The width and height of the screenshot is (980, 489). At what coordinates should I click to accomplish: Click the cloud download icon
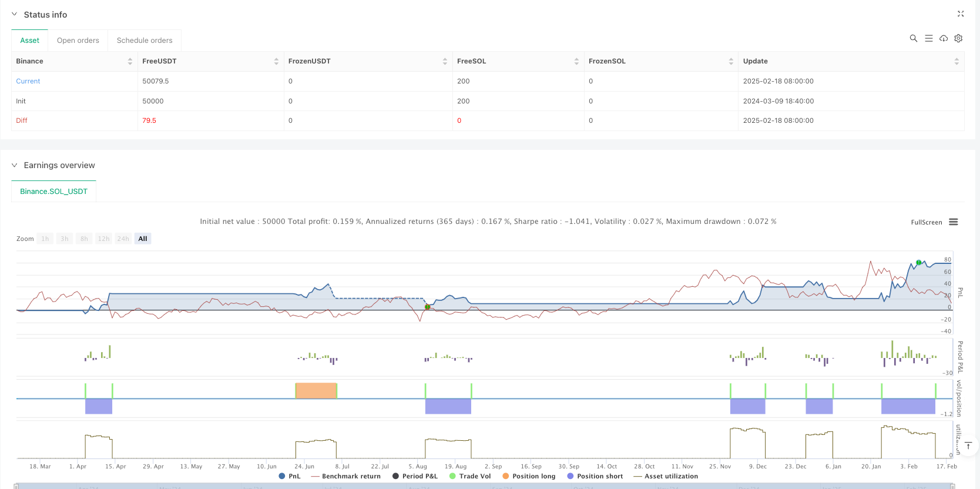(944, 38)
